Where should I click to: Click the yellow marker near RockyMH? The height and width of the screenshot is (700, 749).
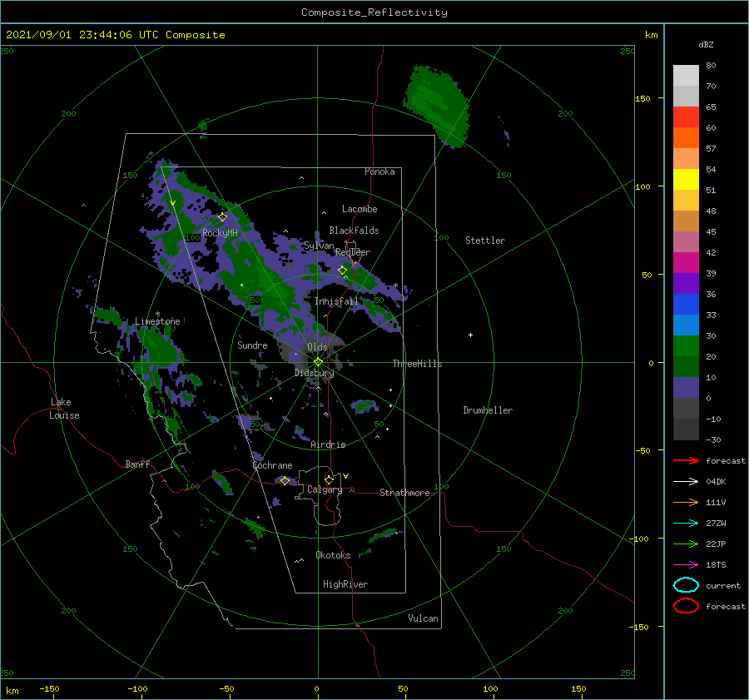pyautogui.click(x=222, y=217)
